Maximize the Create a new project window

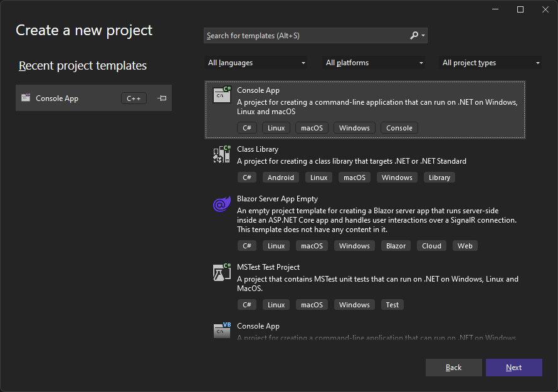click(520, 9)
